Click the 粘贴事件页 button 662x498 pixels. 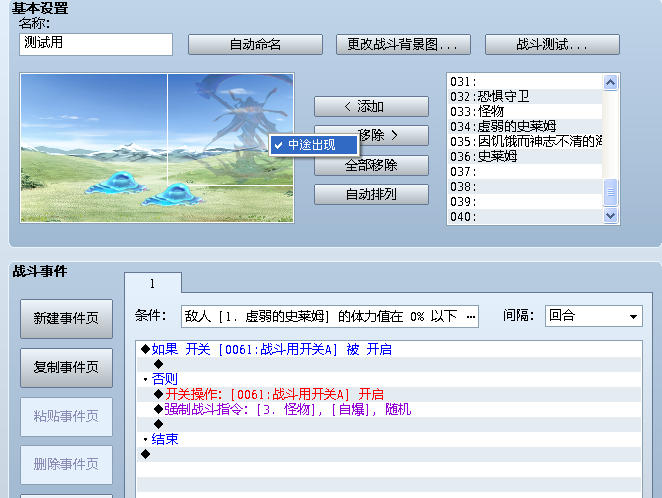coord(66,417)
